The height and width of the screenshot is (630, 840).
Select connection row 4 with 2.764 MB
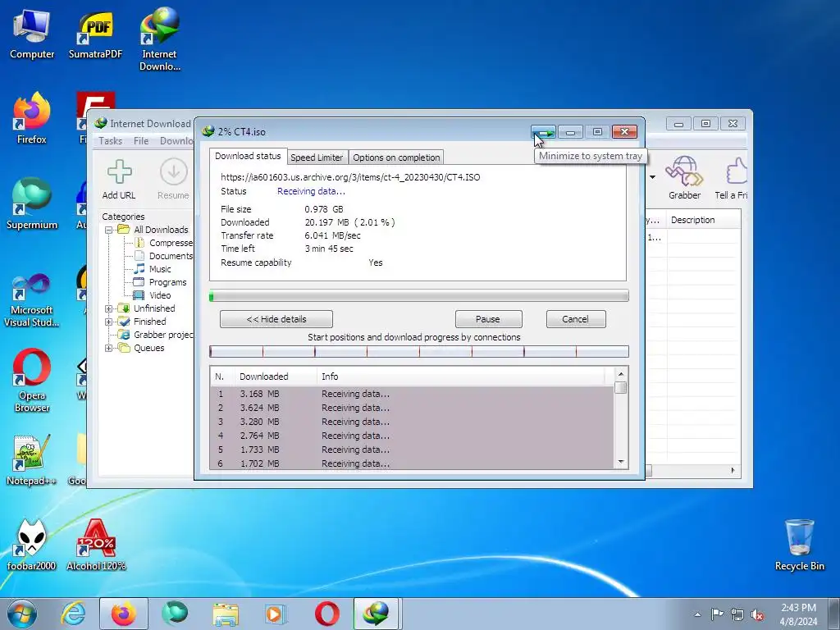point(412,436)
